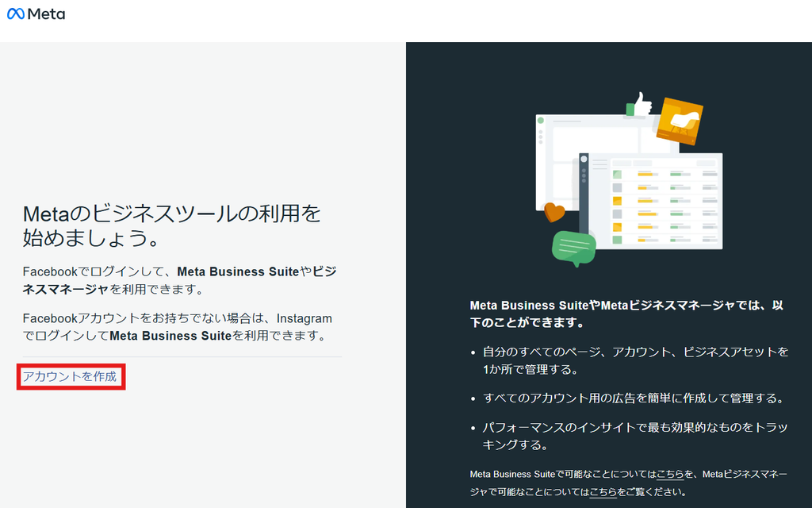Click the bold text 以下のことができます on the dark panel

(626, 314)
